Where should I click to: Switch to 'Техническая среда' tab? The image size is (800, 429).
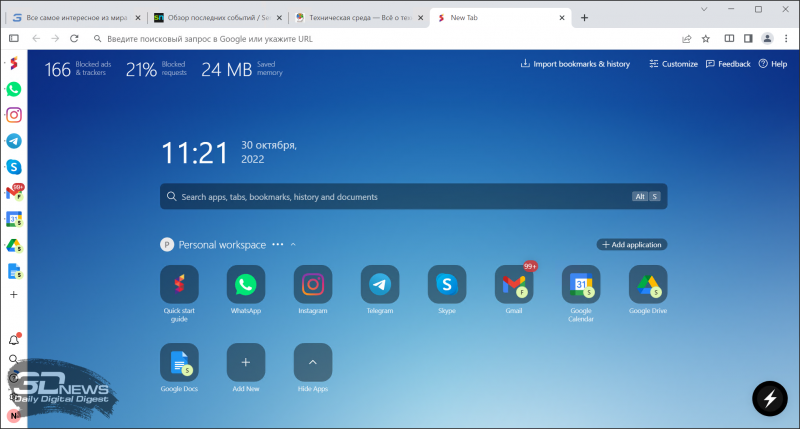359,17
